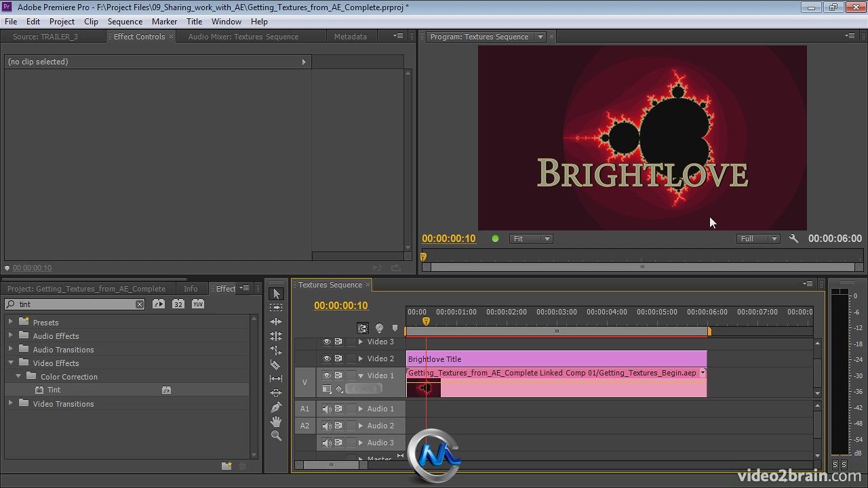Mute Audio 1 track speaker icon
Image resolution: width=868 pixels, height=488 pixels.
point(327,409)
